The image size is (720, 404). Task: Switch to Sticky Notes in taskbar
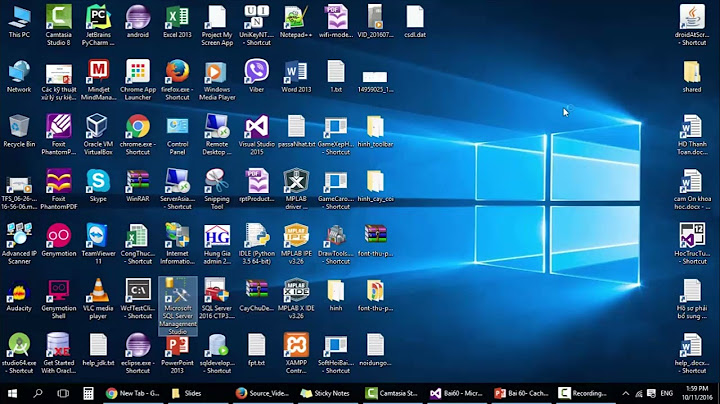click(x=328, y=393)
